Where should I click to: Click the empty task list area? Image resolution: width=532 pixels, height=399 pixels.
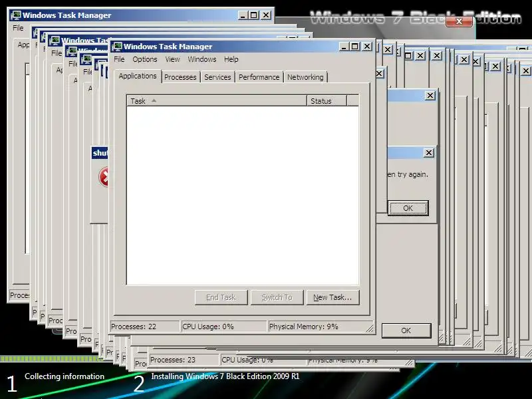pos(243,196)
